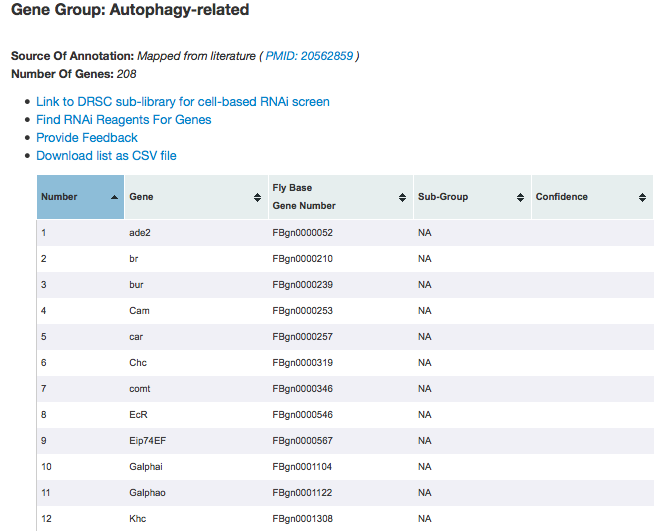Download list as CSV file
The image size is (659, 531).
106,156
